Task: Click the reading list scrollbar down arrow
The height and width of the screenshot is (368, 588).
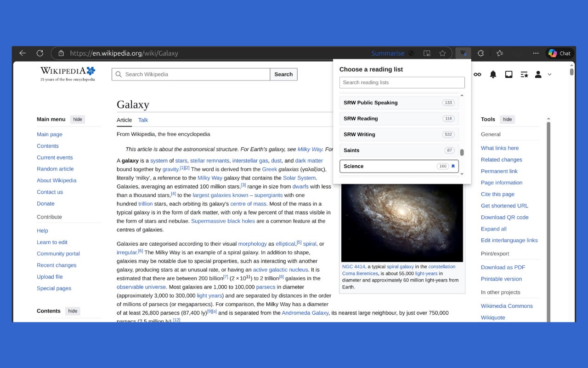Action: (x=462, y=174)
